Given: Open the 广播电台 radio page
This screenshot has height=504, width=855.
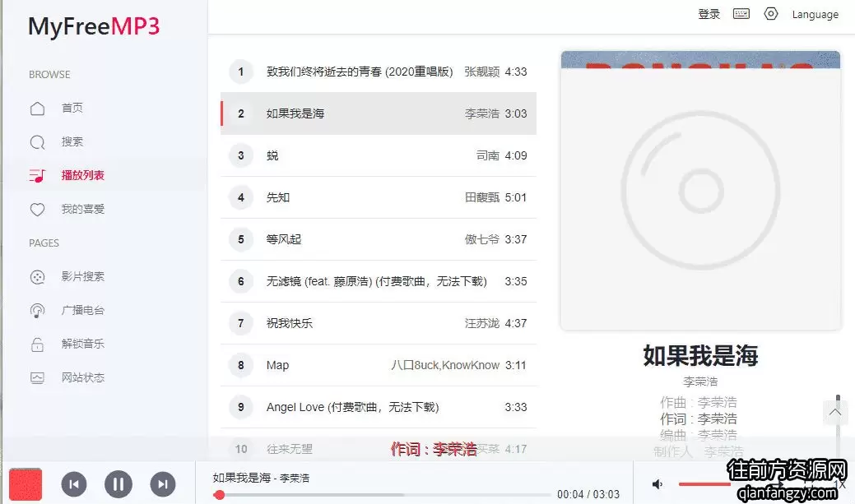Looking at the screenshot, I should [82, 311].
